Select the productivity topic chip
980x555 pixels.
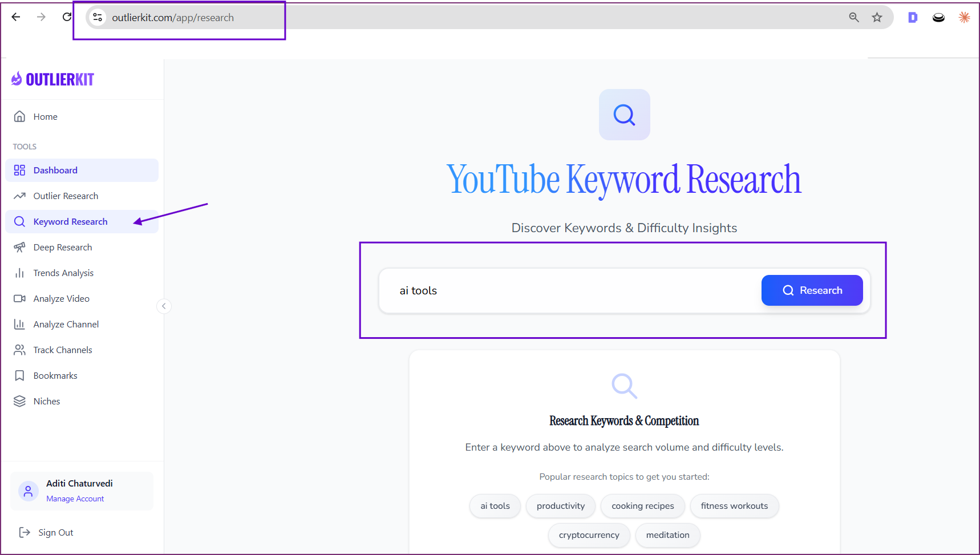pyautogui.click(x=560, y=506)
